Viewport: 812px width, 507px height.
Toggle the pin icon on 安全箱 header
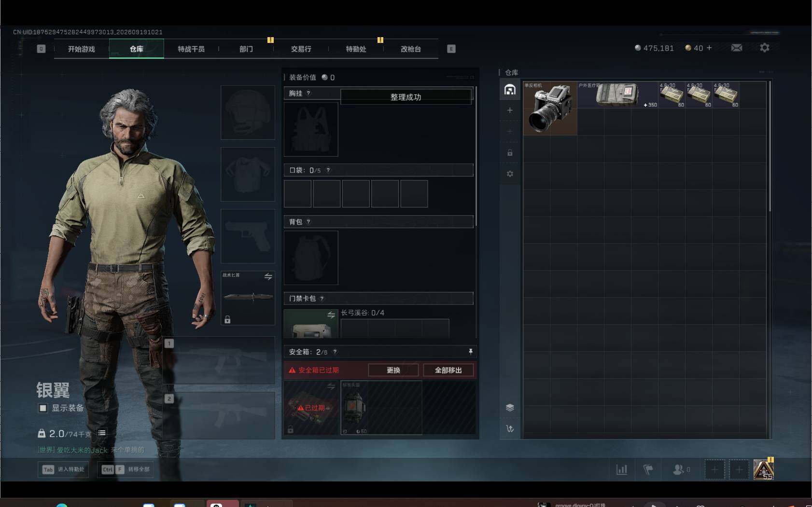[471, 352]
